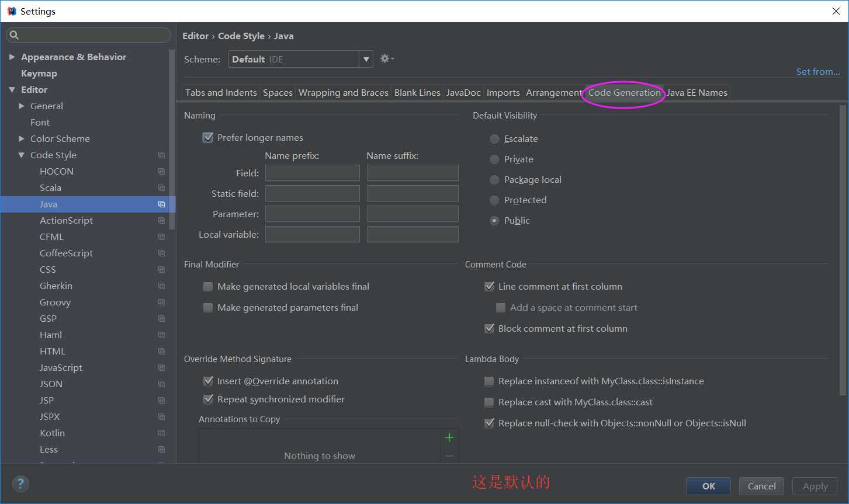Click the scheme icon in the JSON row
849x504 pixels.
(x=162, y=384)
